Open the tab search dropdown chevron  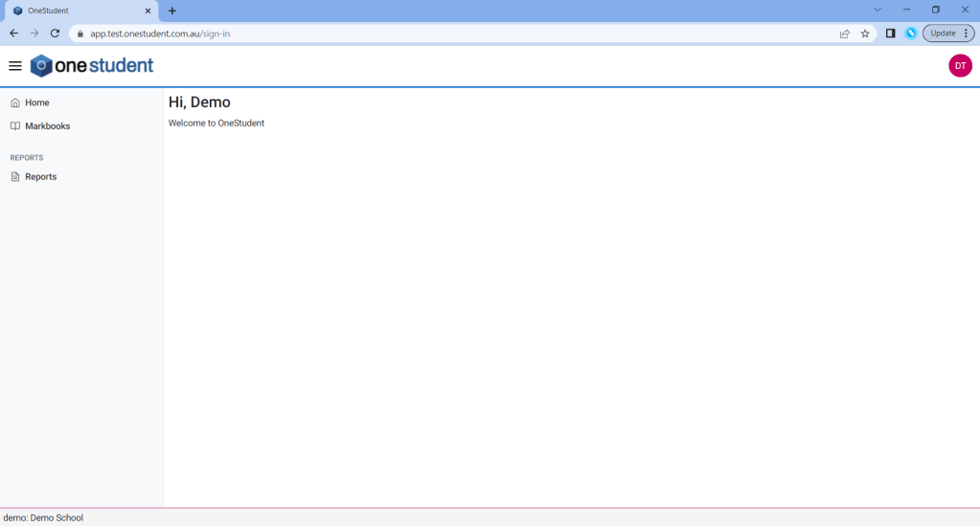click(877, 10)
